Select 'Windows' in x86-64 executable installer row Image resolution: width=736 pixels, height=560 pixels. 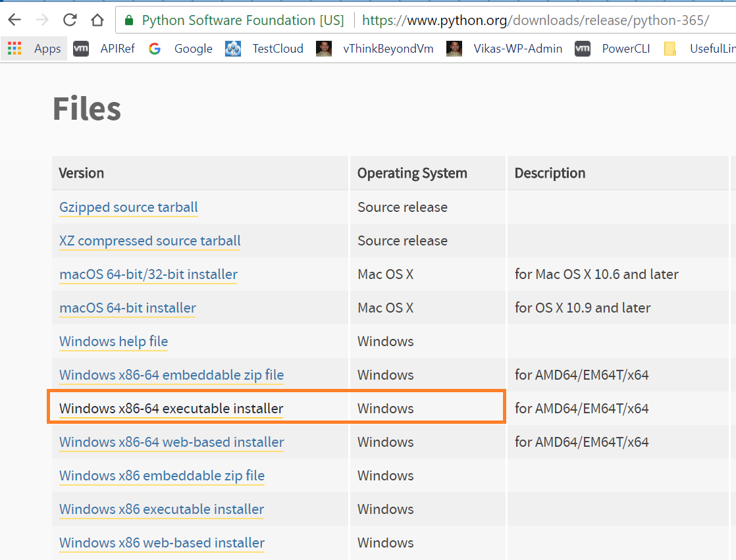pyautogui.click(x=385, y=409)
